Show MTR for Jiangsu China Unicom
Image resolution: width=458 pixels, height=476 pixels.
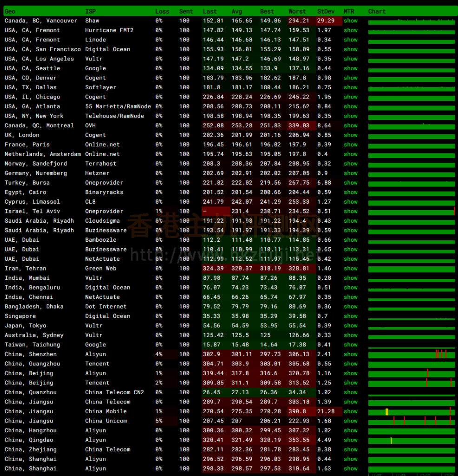click(351, 421)
